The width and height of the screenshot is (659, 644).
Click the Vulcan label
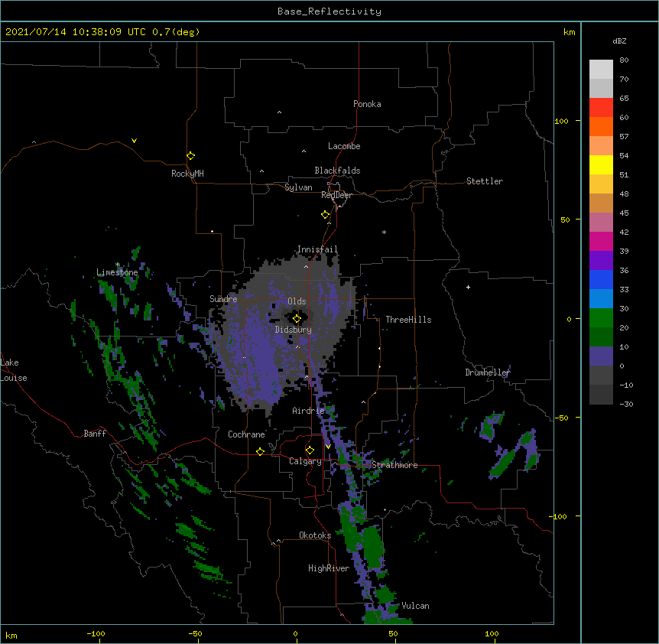tap(415, 606)
